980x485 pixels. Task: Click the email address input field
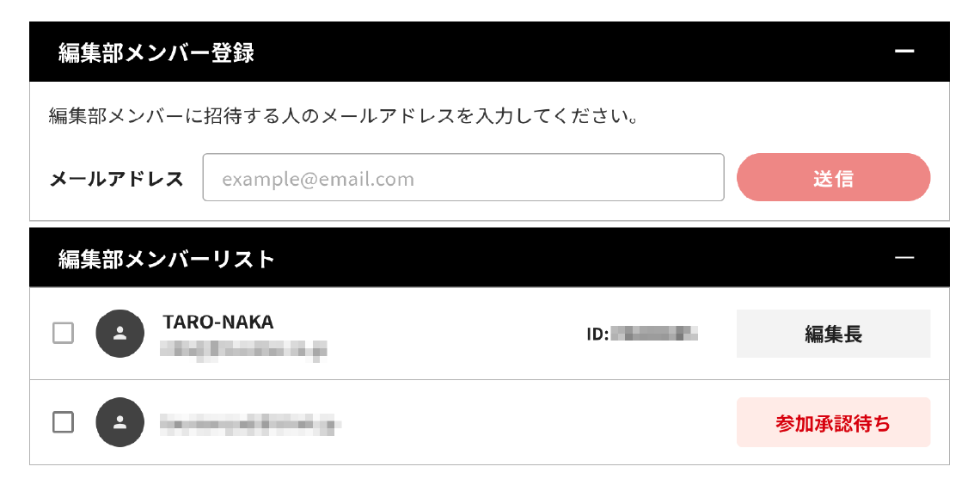(462, 178)
